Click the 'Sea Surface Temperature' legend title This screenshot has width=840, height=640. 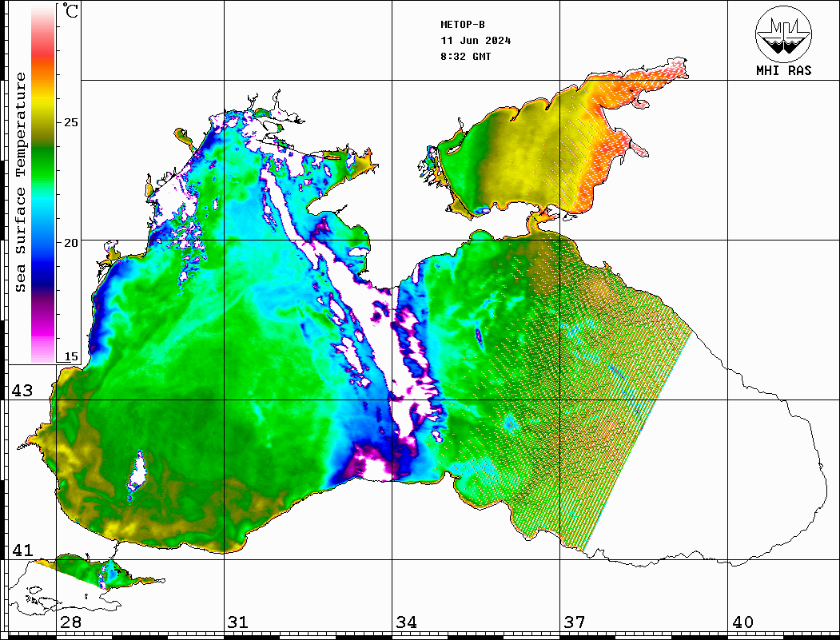tap(20, 182)
